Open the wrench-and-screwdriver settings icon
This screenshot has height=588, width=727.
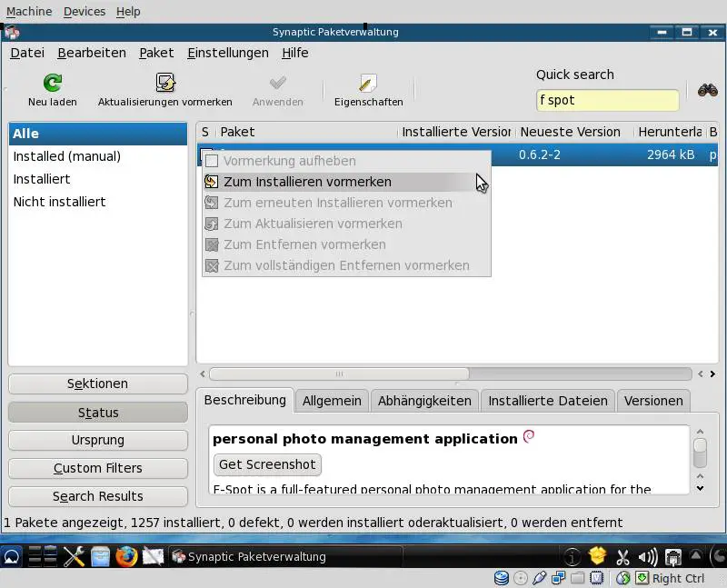click(x=74, y=556)
